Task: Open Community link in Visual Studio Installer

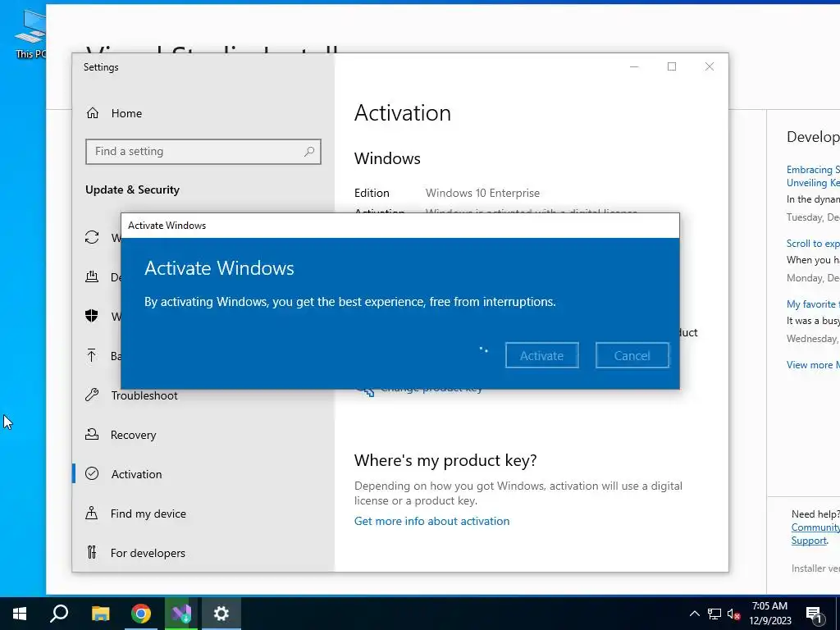Action: (815, 527)
